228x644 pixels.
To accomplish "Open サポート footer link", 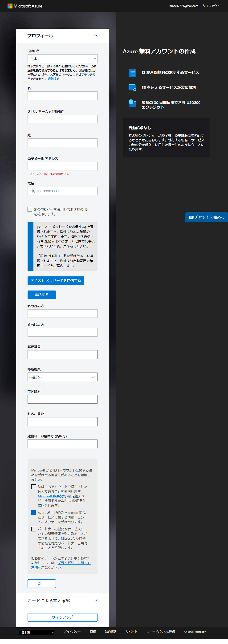I will point(131,632).
